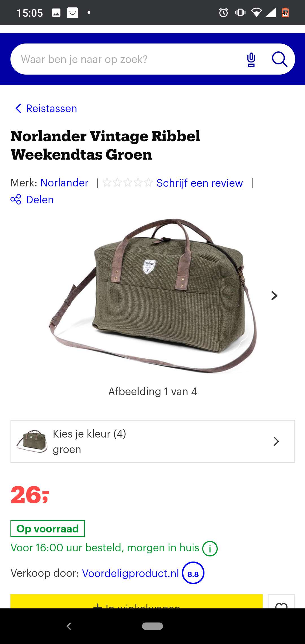This screenshot has height=644, width=305.
Task: Click the 8.8 seller rating badge
Action: (x=193, y=573)
